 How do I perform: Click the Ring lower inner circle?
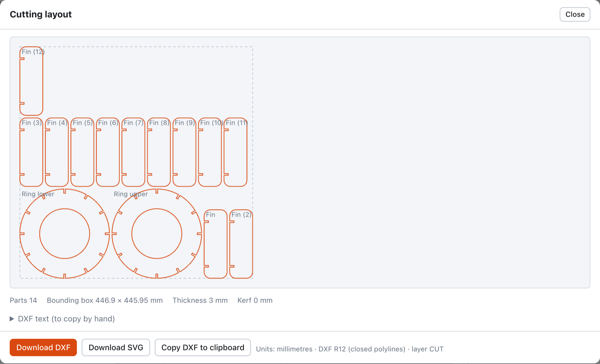click(x=65, y=234)
